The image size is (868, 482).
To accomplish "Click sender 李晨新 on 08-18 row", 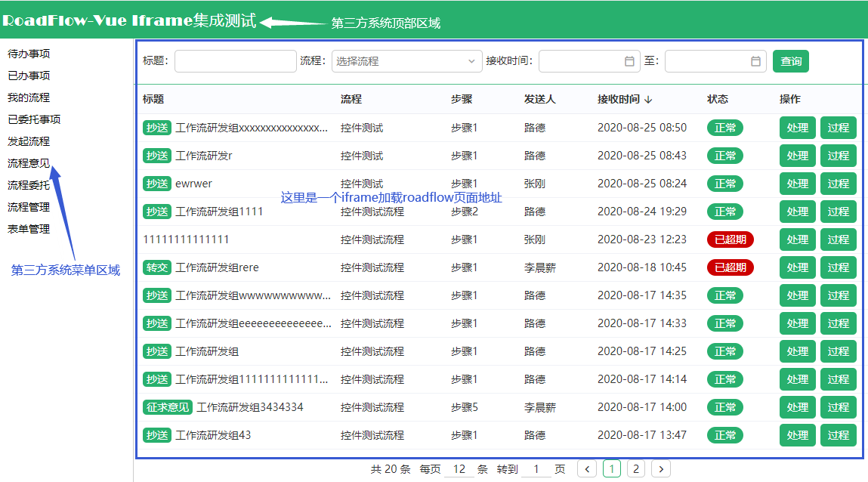I will [x=539, y=268].
